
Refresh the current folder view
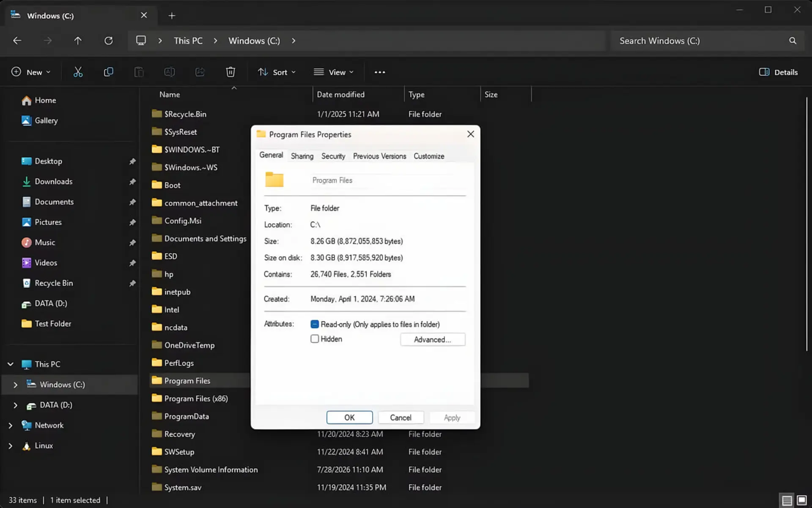click(108, 41)
